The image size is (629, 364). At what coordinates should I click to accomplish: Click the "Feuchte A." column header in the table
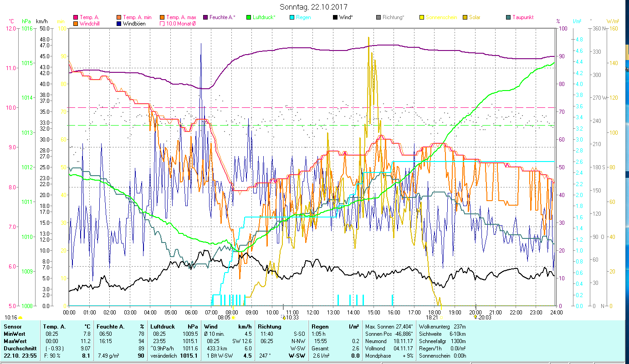click(112, 327)
